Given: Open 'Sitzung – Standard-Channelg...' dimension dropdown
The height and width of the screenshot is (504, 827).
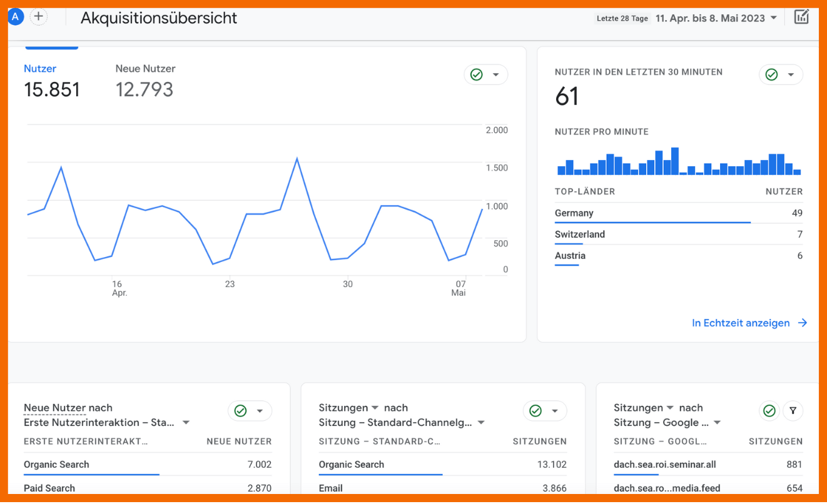Looking at the screenshot, I should 481,423.
